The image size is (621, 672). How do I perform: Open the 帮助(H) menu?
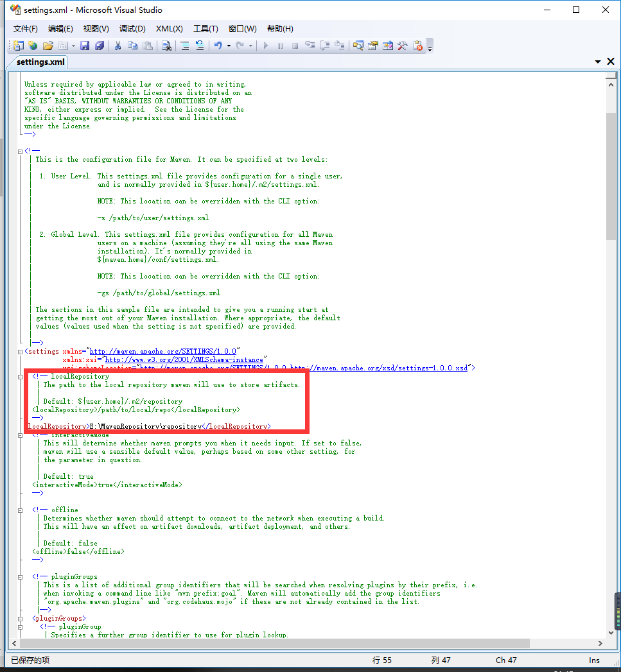click(280, 29)
